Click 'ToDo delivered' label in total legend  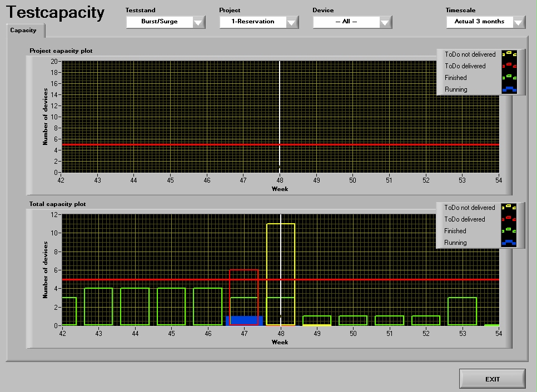click(x=464, y=219)
